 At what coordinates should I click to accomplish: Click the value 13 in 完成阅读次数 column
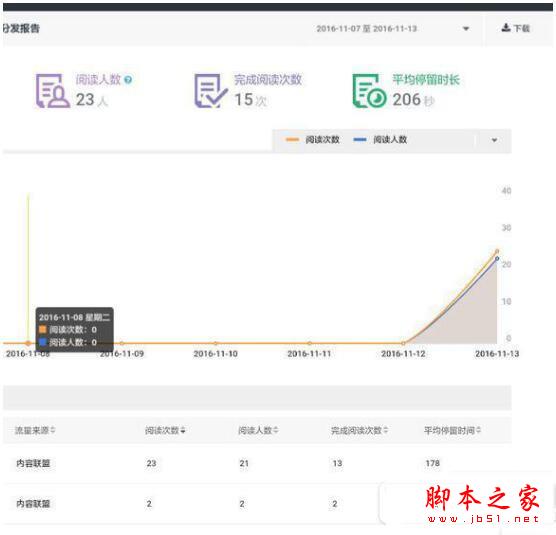coord(337,463)
